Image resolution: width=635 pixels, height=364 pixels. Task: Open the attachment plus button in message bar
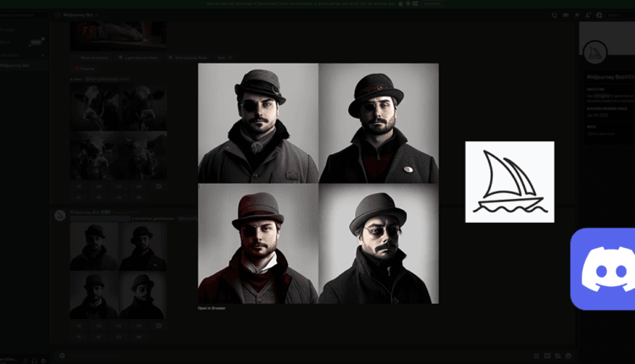[61, 356]
